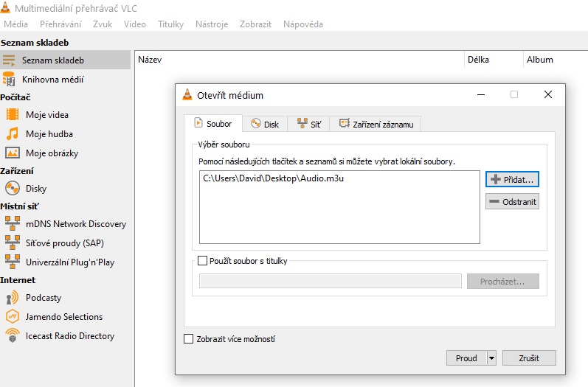
Task: Click the Seznam skladeb playlist icon
Action: tap(9, 60)
